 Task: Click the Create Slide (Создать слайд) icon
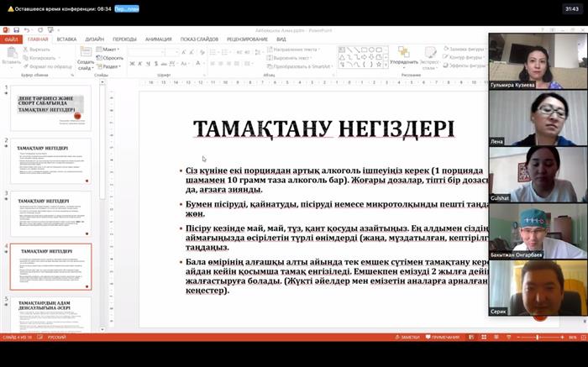coord(85,55)
